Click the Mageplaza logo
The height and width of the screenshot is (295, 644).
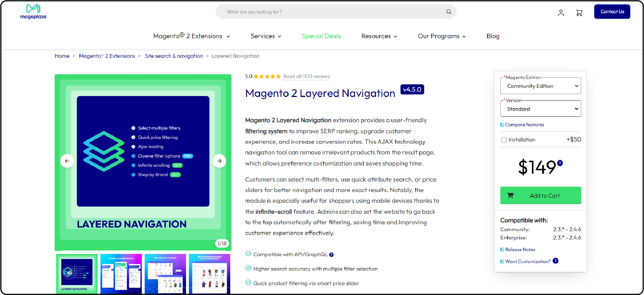click(x=33, y=12)
